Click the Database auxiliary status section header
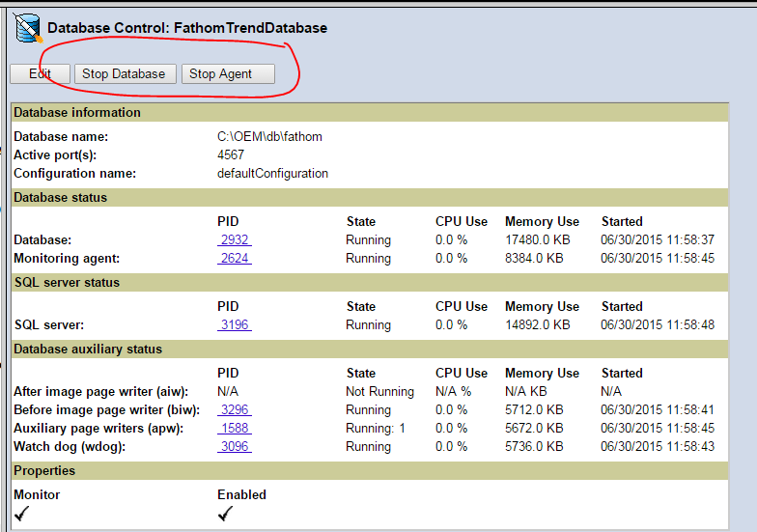Screen dimensions: 757x532 point(370,350)
